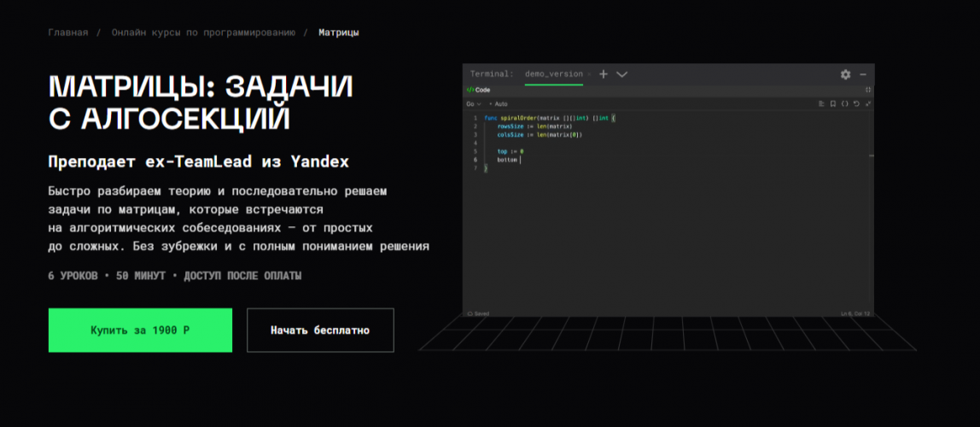Go to "Главная" breadcrumb link
The image size is (980, 427).
(68, 32)
